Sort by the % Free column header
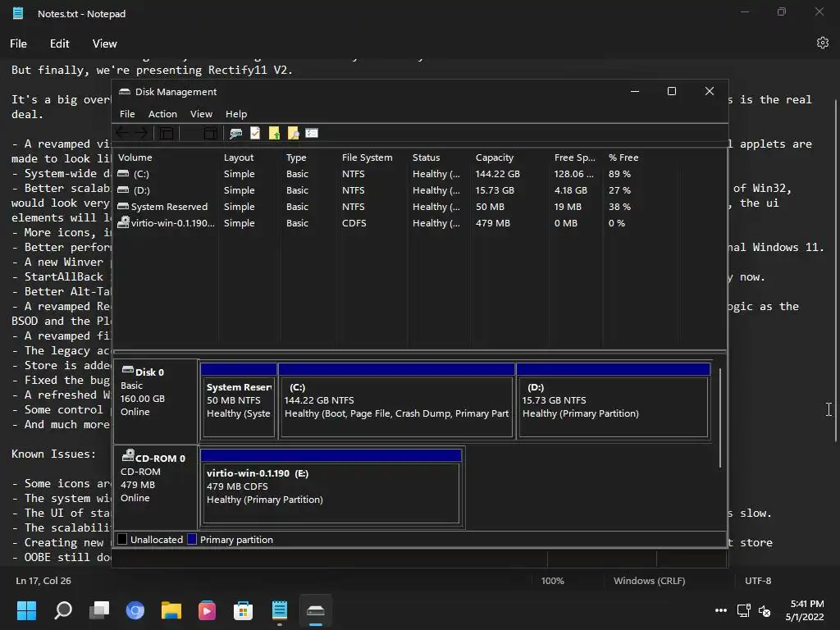Screen dimensions: 840x630 coord(640,157)
